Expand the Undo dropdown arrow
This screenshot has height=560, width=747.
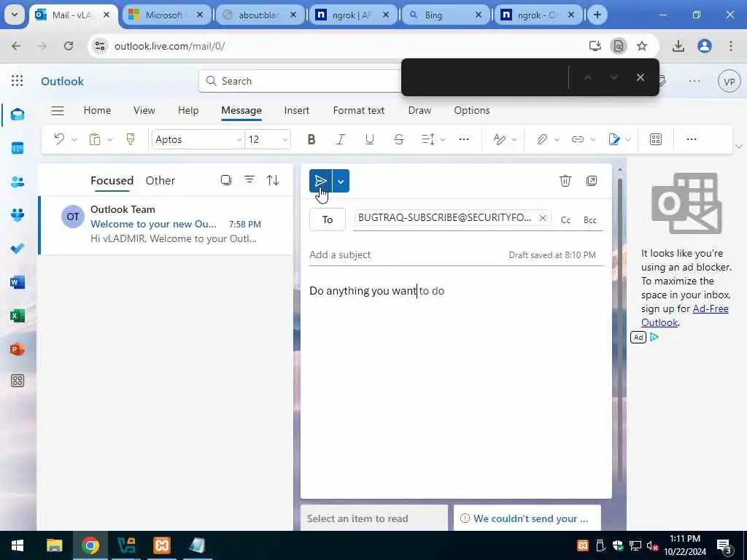(x=74, y=139)
